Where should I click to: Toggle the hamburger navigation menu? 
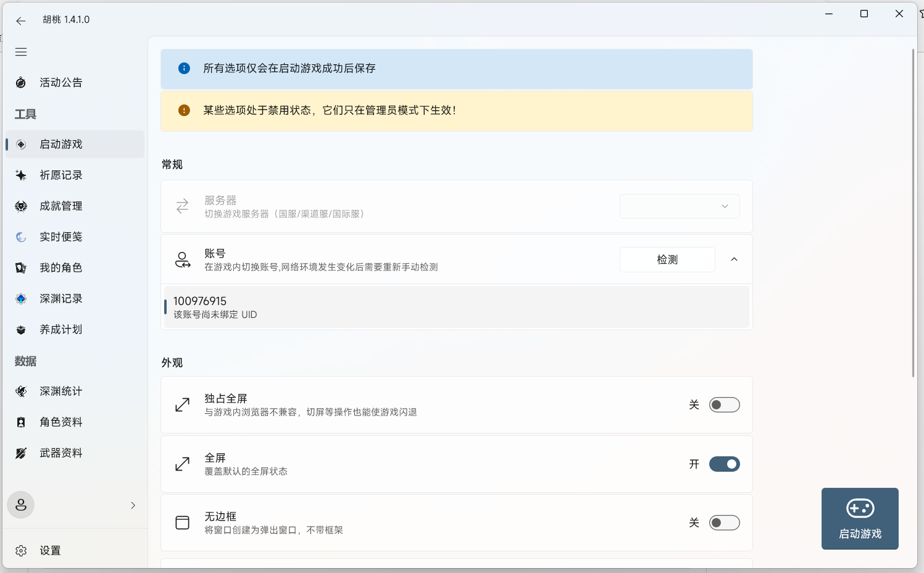point(20,52)
